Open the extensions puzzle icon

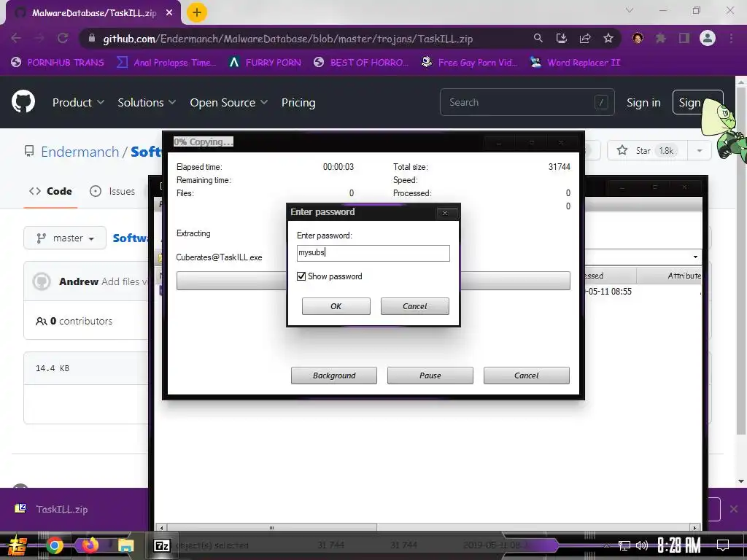click(660, 38)
